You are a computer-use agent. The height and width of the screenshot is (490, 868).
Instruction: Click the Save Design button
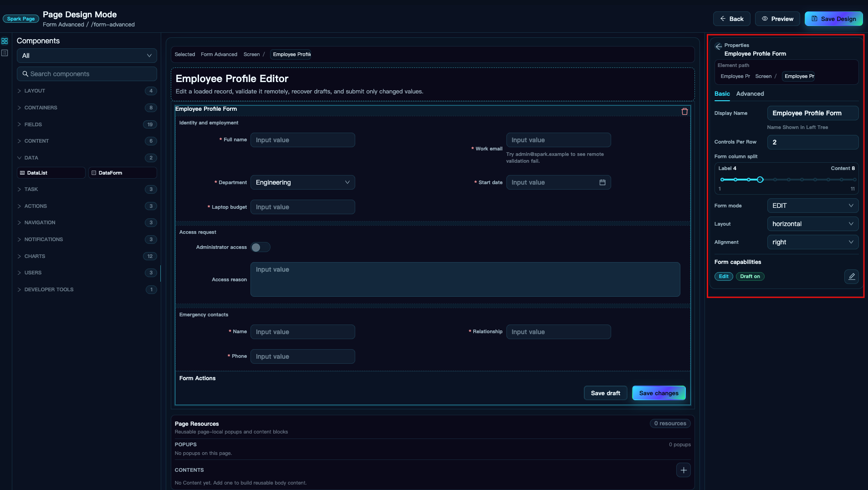click(833, 19)
